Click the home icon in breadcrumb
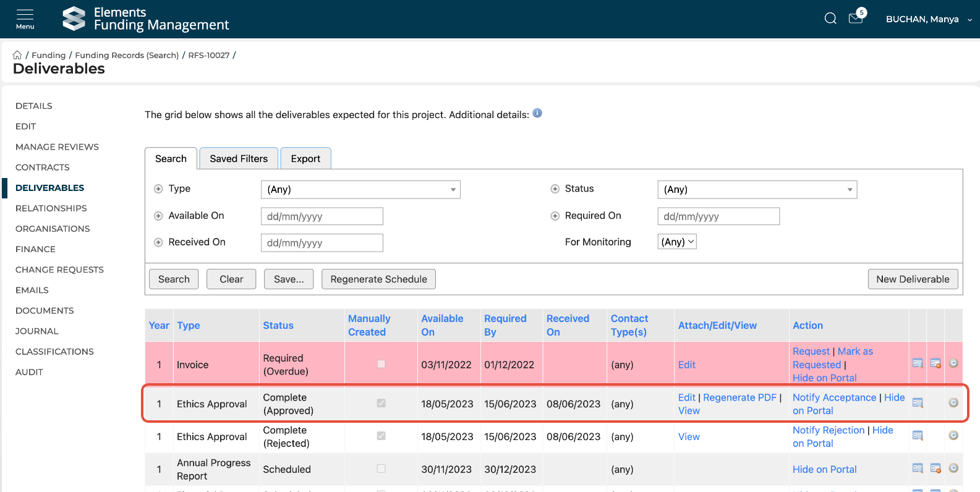980x492 pixels. coord(17,55)
